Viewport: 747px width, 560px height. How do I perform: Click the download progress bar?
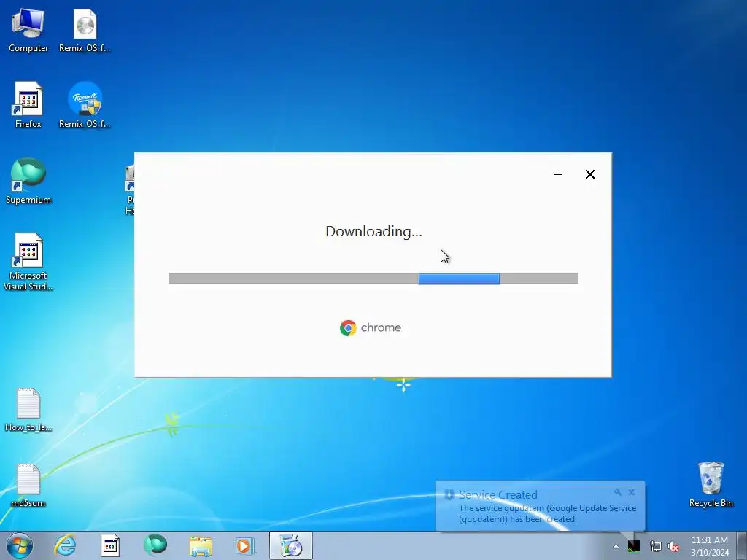pyautogui.click(x=373, y=279)
